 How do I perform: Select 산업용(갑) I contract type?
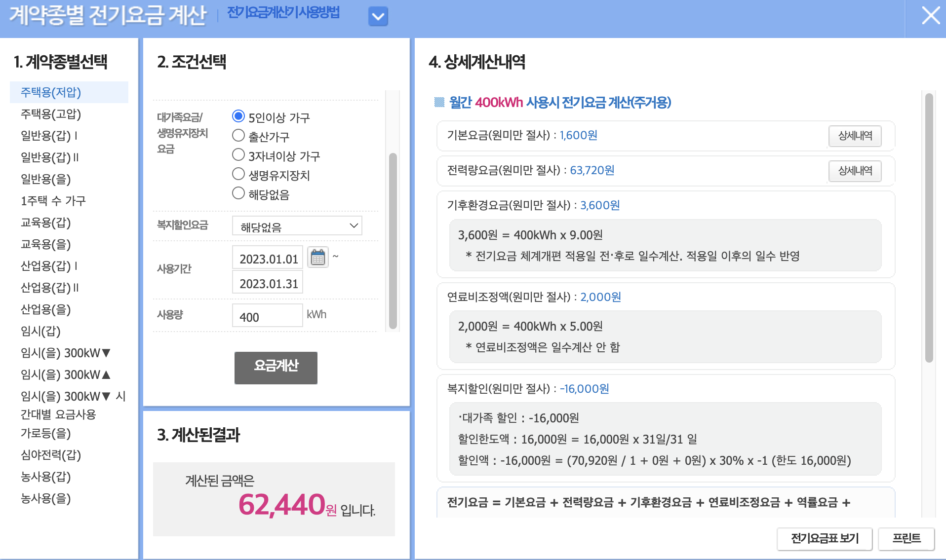(x=49, y=266)
